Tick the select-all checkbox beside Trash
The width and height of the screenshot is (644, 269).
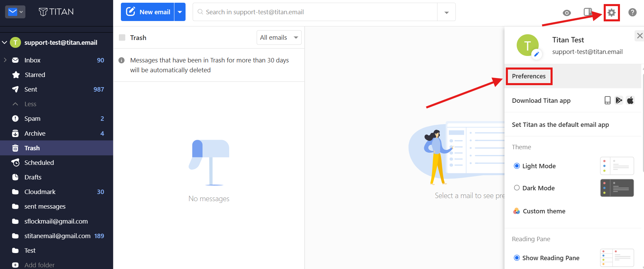tap(122, 38)
